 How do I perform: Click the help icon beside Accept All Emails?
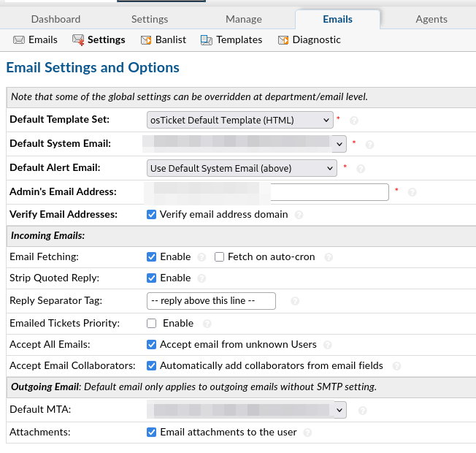(329, 345)
